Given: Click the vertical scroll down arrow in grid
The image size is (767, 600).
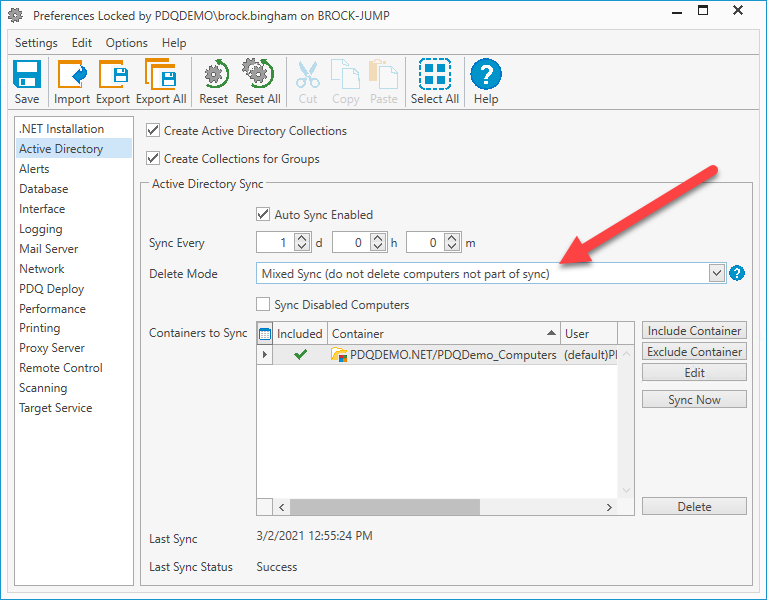Looking at the screenshot, I should [626, 490].
